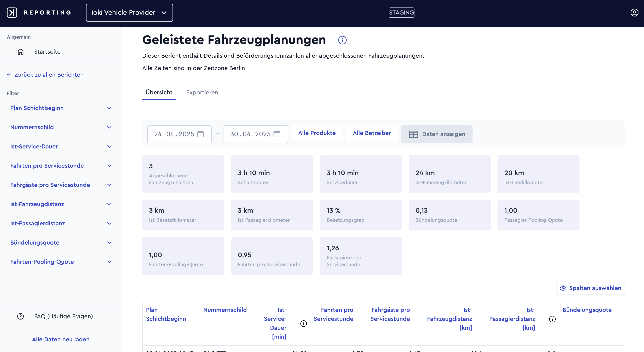Sort by Plan Schichtbeginn column header
The image size is (644, 352).
[166, 314]
